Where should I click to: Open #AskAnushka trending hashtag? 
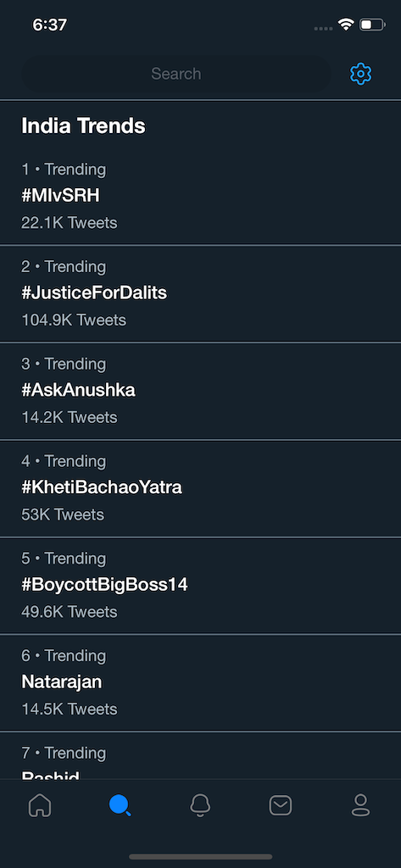pos(200,391)
